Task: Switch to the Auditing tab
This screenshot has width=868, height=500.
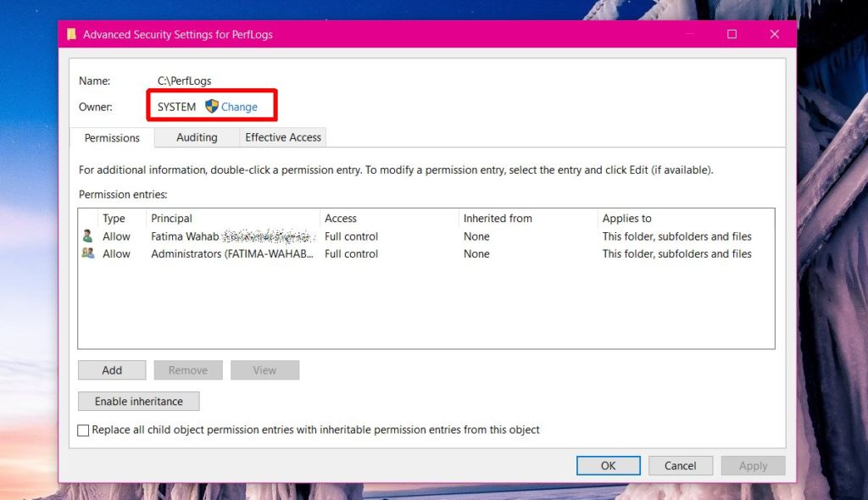Action: (196, 137)
